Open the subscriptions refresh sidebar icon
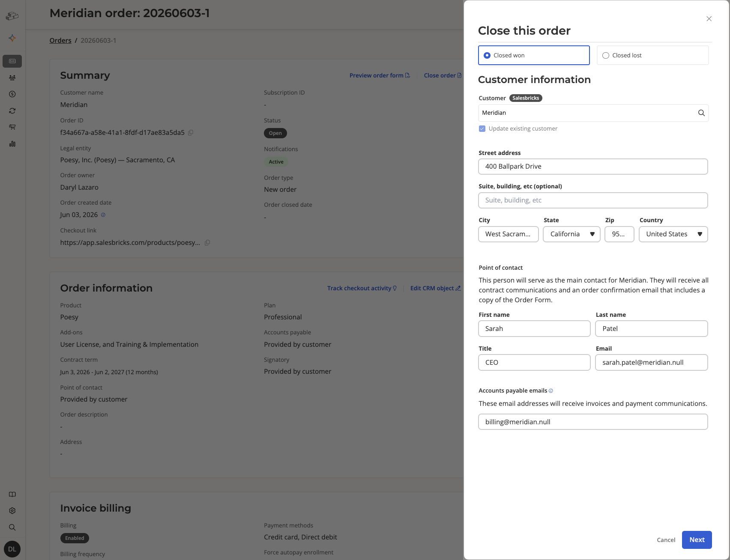 pos(12,111)
